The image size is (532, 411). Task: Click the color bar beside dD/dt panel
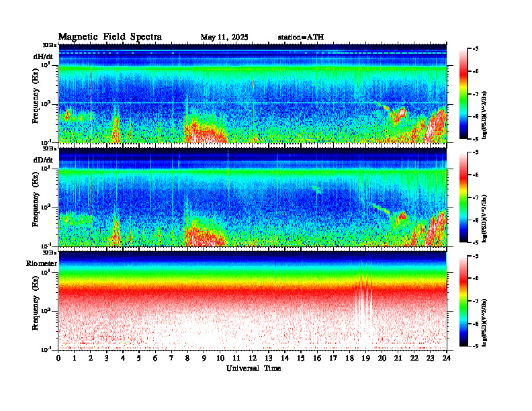tap(463, 197)
